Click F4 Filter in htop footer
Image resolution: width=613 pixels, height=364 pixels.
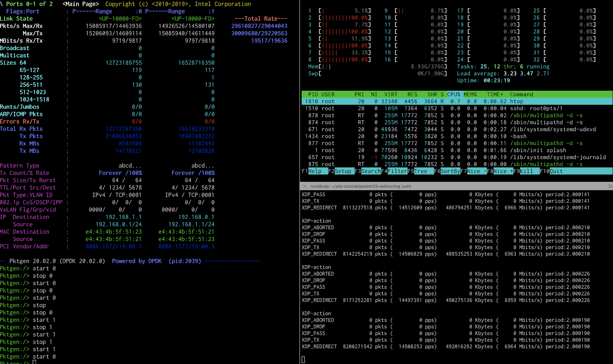pyautogui.click(x=394, y=171)
